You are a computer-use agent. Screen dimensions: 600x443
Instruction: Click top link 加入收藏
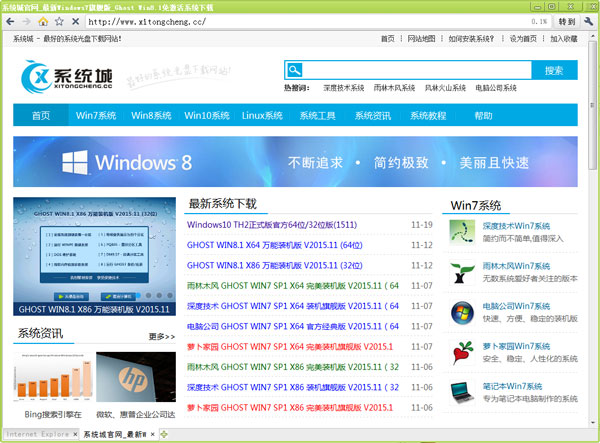(x=564, y=39)
